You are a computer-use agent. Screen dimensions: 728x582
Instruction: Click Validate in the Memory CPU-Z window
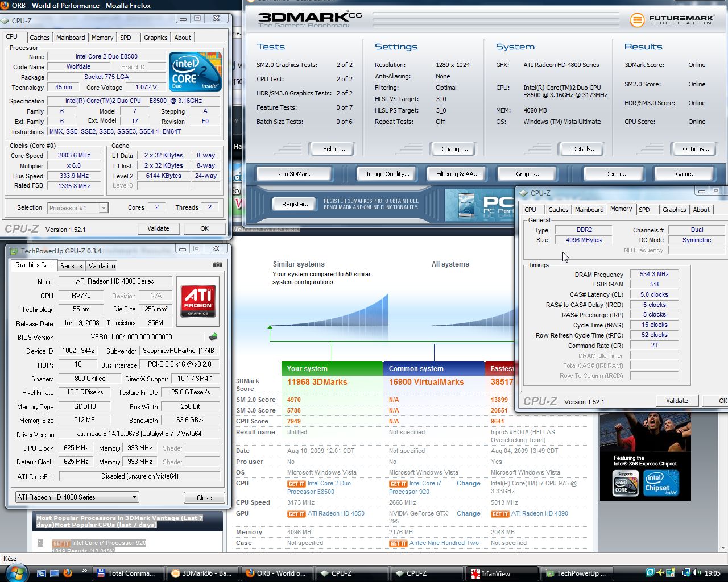point(677,401)
